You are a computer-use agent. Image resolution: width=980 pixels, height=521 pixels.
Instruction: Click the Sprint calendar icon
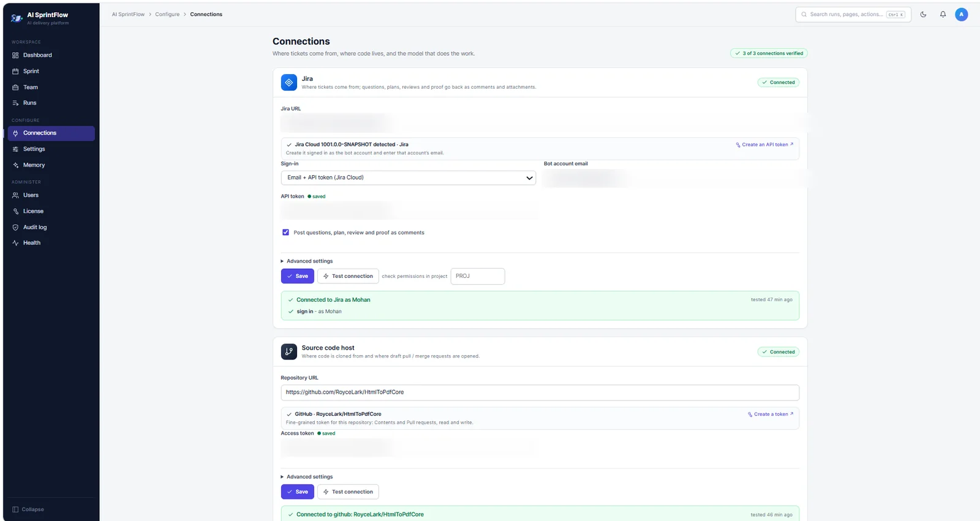click(15, 71)
